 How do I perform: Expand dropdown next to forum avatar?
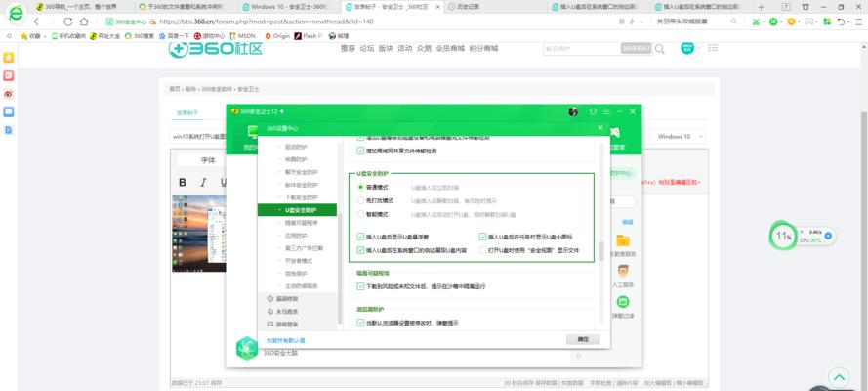(x=699, y=48)
